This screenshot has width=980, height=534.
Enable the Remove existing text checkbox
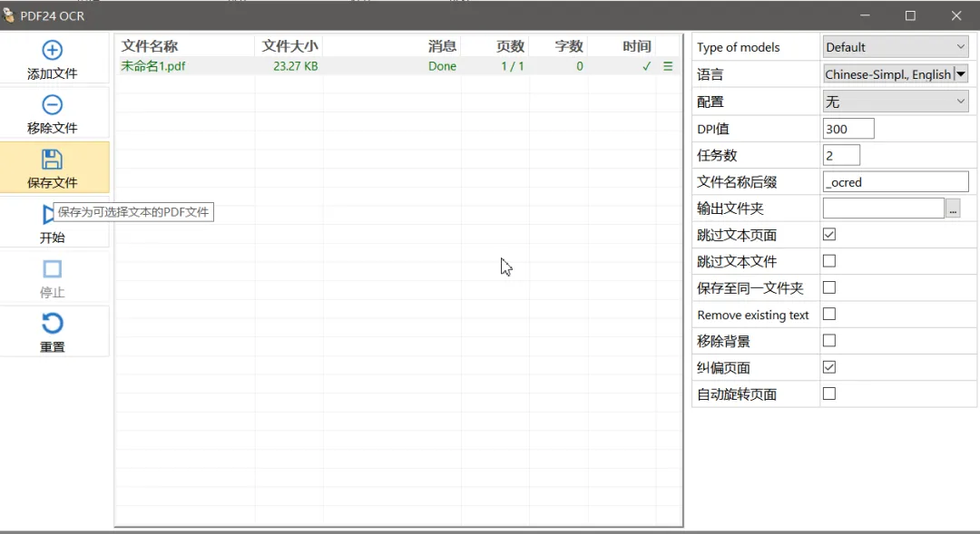(x=829, y=315)
